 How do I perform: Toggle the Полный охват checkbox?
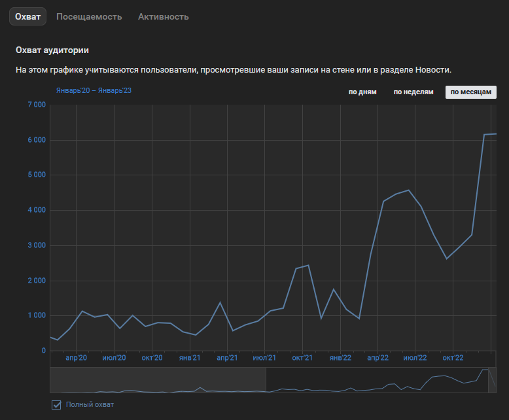click(56, 404)
